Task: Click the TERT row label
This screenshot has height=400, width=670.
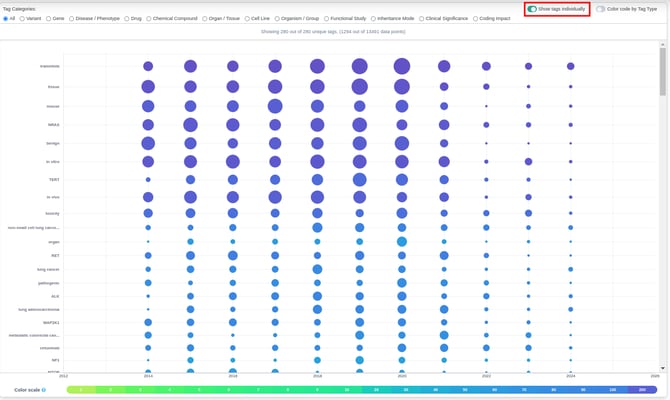Action: tap(54, 180)
